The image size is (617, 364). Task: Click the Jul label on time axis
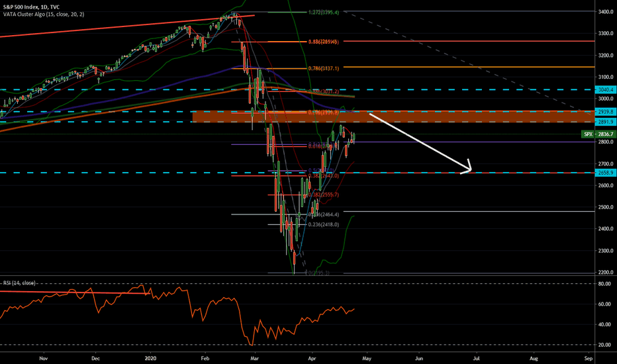coord(477,359)
